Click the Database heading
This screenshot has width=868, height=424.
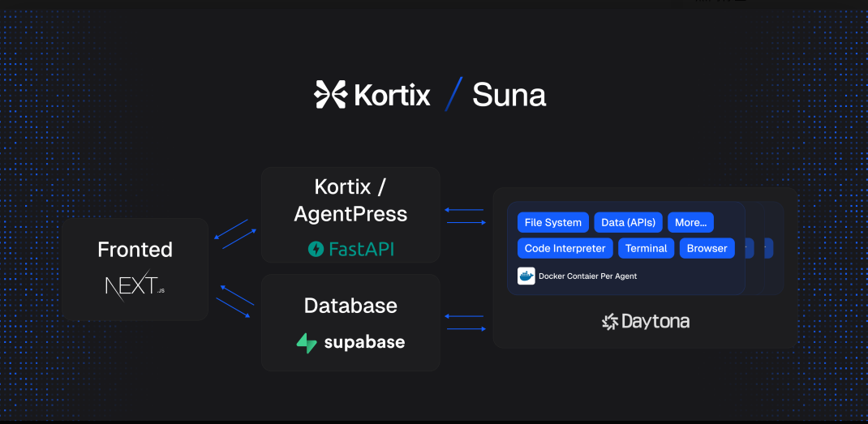click(350, 306)
